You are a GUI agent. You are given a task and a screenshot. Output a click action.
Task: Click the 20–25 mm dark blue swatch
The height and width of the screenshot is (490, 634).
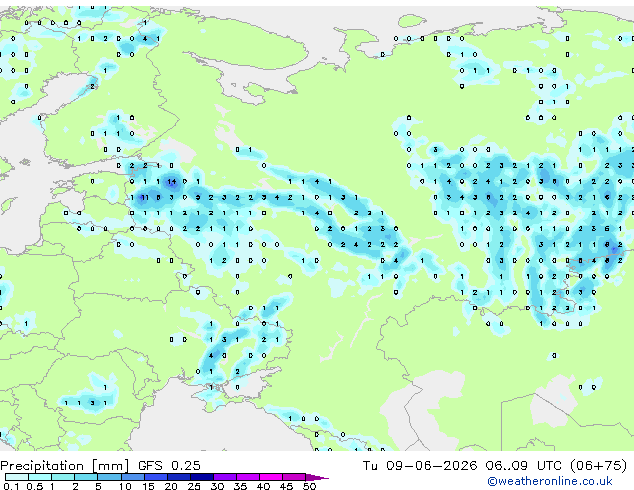179,477
